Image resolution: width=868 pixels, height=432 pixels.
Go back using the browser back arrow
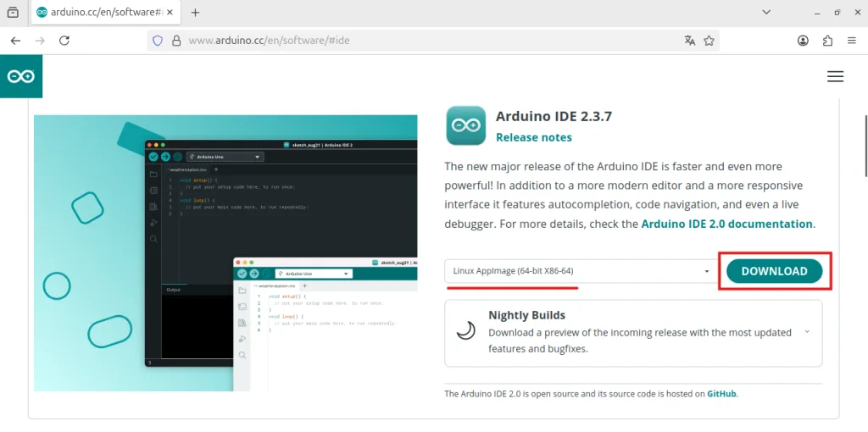15,40
